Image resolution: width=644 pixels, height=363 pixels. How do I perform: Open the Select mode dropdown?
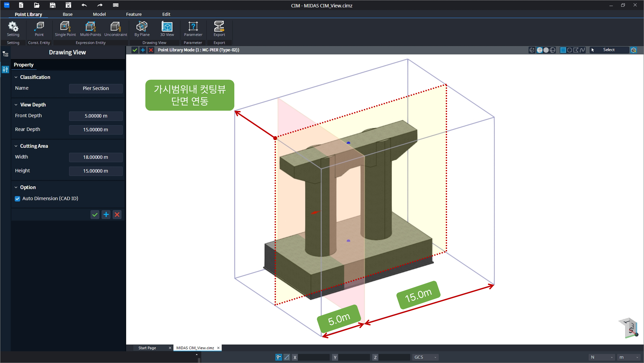[609, 50]
